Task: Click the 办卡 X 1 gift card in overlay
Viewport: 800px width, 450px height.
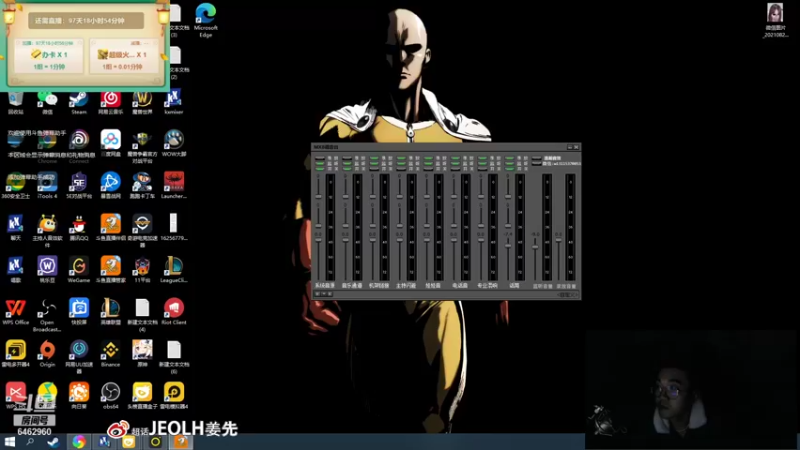Action: 49,56
